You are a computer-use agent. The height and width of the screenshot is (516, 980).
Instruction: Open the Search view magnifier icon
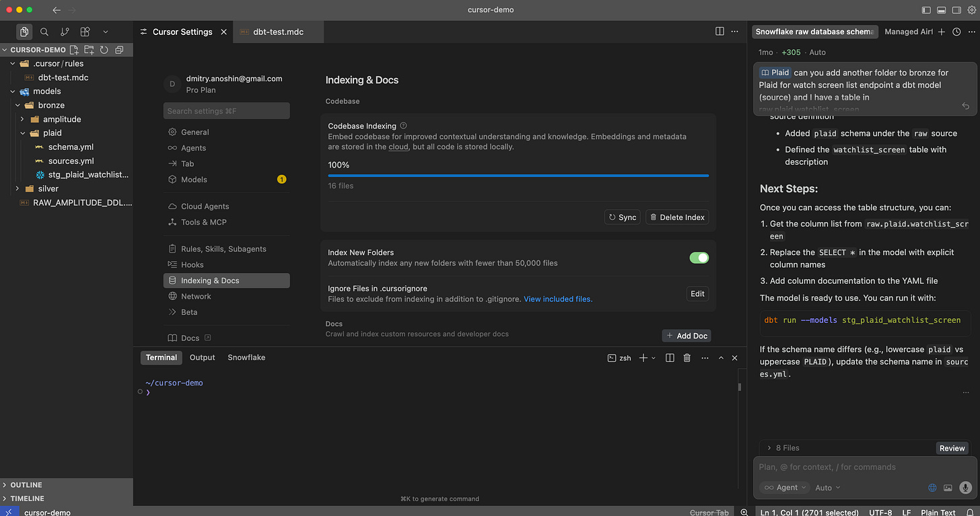44,32
